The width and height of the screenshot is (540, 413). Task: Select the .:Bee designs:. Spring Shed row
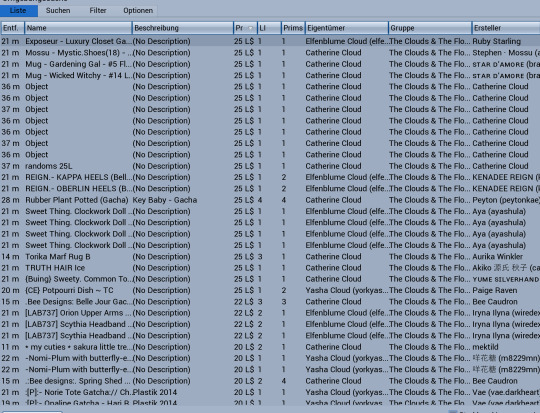tap(270, 381)
